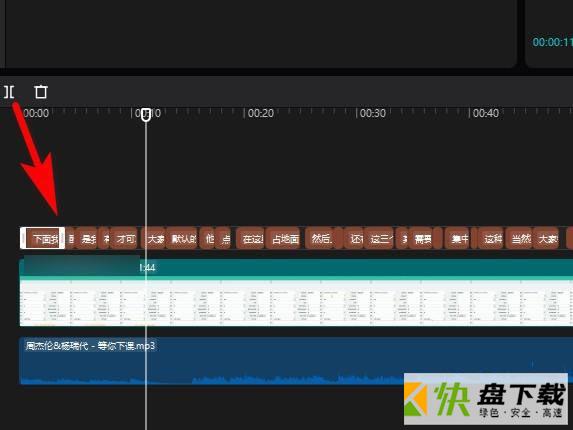Select the split clip tool icon
Image resolution: width=573 pixels, height=430 pixels.
click(9, 92)
